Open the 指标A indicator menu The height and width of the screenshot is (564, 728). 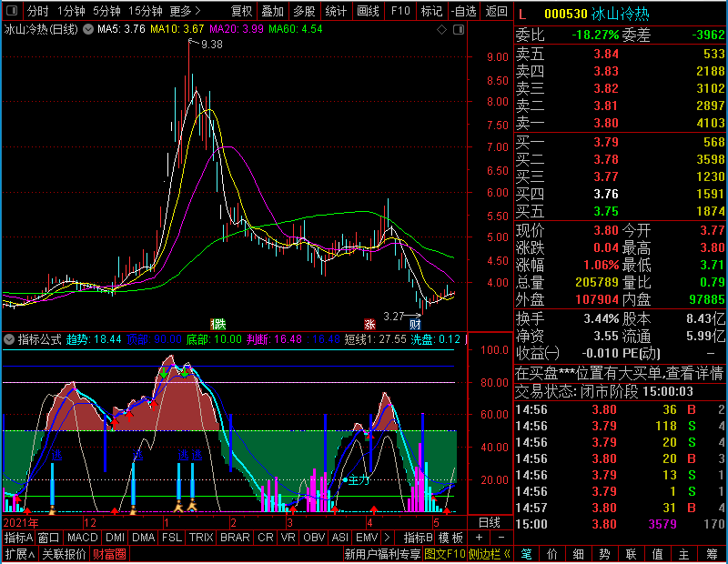(x=18, y=538)
